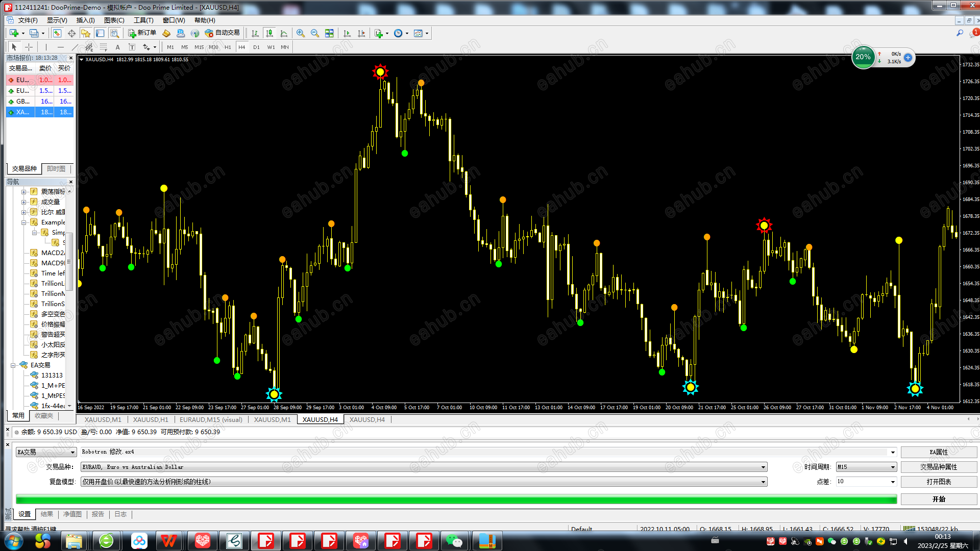
Task: Toggle the Data Window crosshair-circle icon
Action: 71,33
